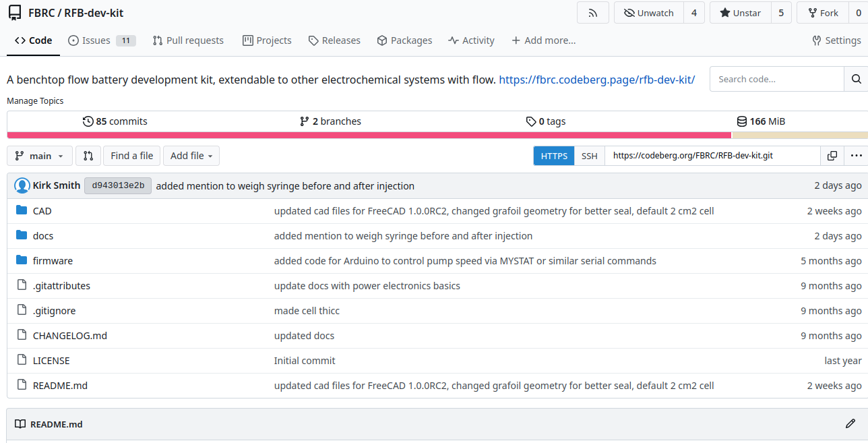
Task: Open the Releases tab
Action: click(x=334, y=40)
